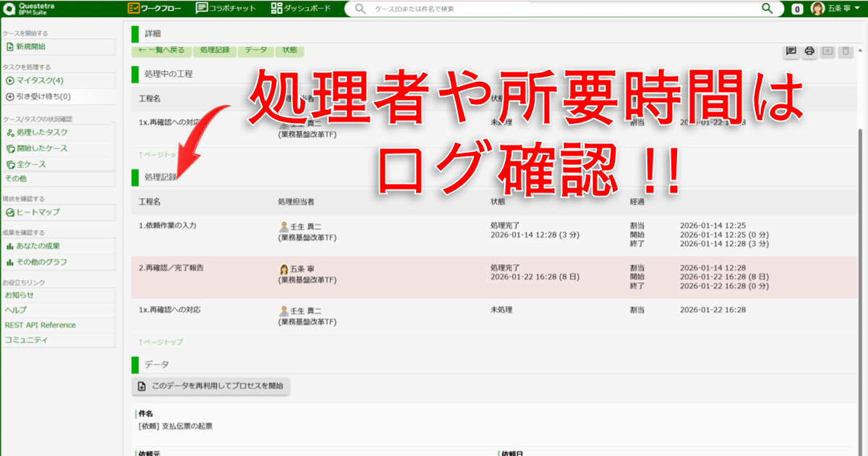Open the ワークフロー tab
Image resolution: width=868 pixels, height=456 pixels.
(x=155, y=8)
